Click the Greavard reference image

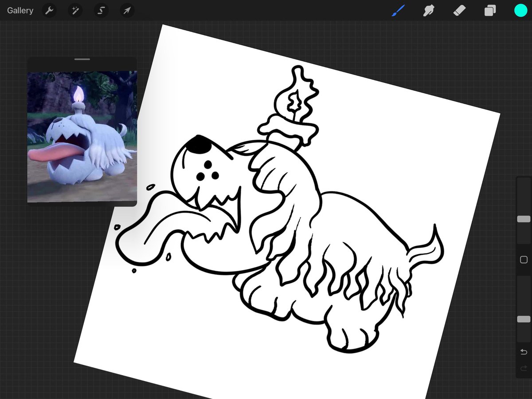pyautogui.click(x=82, y=137)
